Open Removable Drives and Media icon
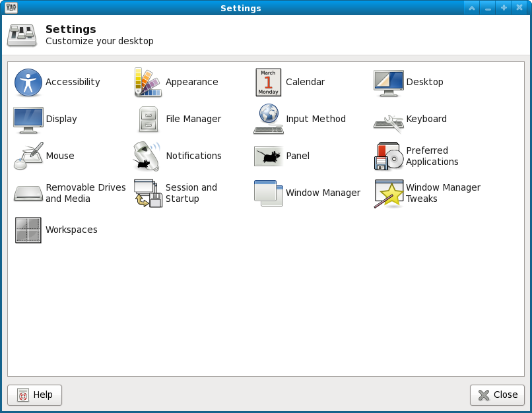Image resolution: width=532 pixels, height=413 pixels. click(28, 193)
